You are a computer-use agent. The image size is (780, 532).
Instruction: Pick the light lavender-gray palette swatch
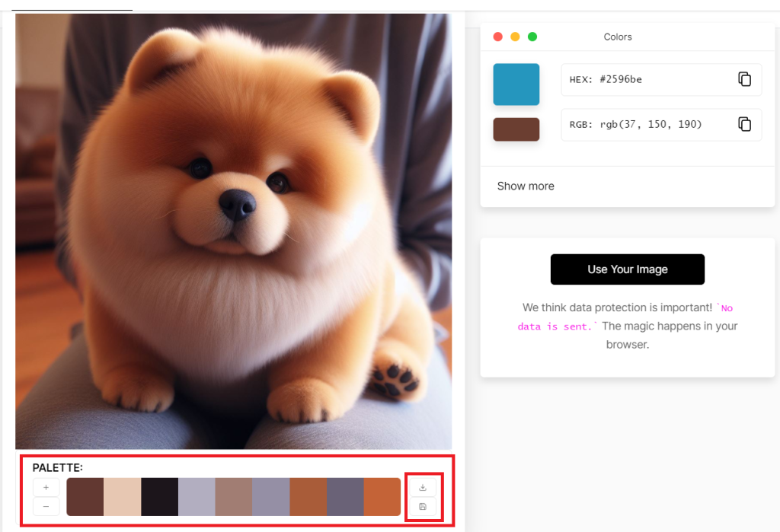tap(197, 497)
